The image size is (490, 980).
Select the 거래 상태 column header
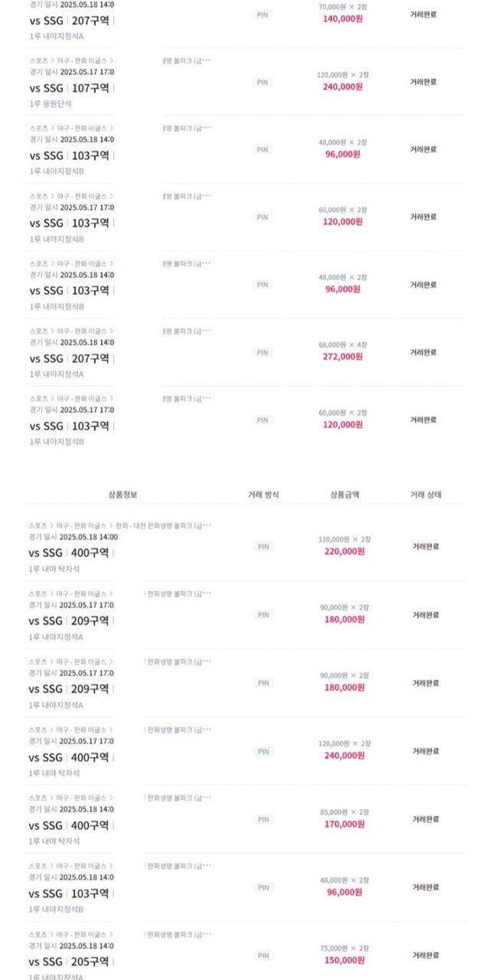point(426,495)
